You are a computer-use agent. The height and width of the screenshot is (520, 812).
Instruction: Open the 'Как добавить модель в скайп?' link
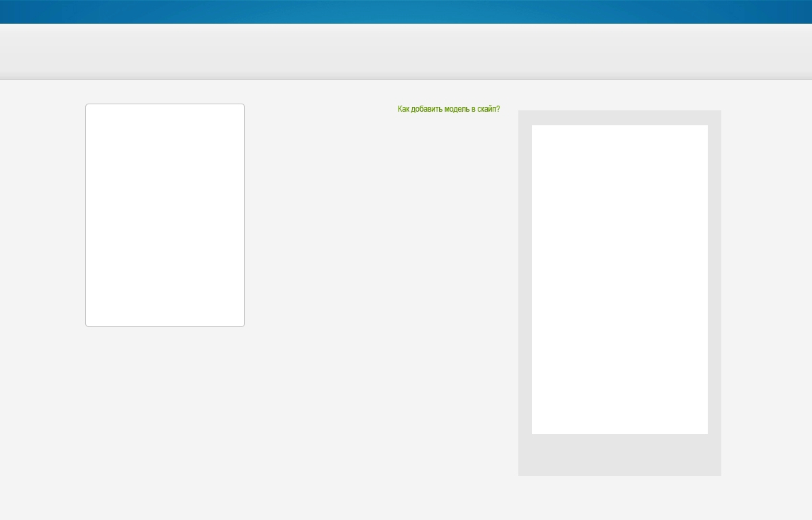(449, 109)
